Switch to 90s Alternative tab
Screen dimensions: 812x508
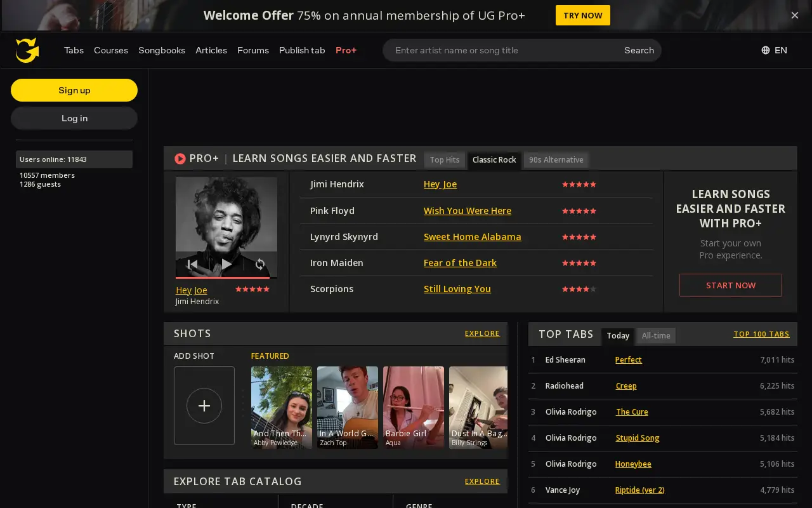tap(556, 160)
